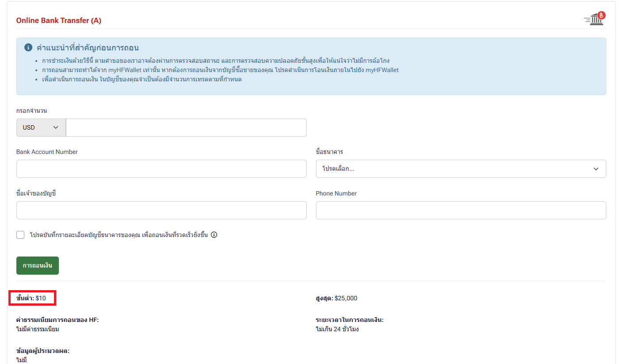Focus the Bank Account Number text field
Viewport: 620px width, 364px height.
tap(161, 169)
